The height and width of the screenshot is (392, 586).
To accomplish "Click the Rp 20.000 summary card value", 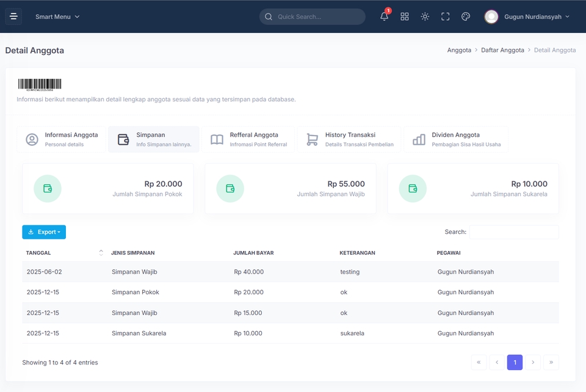I will coord(164,184).
